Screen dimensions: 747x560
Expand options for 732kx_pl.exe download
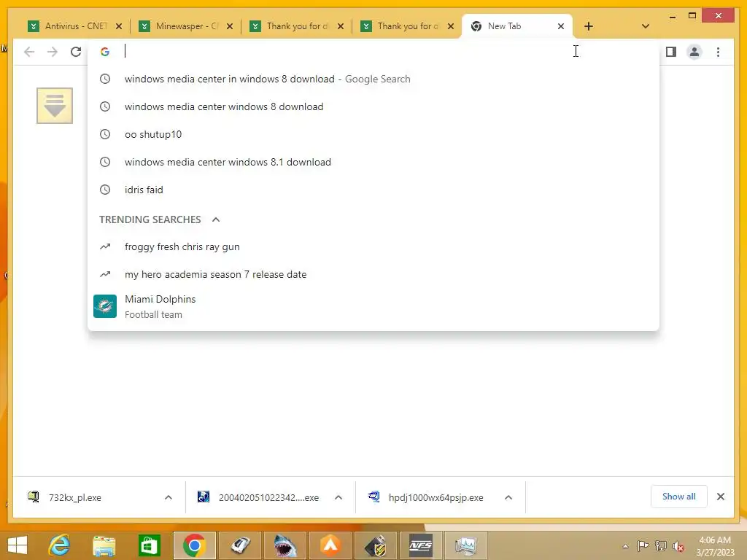pos(169,497)
